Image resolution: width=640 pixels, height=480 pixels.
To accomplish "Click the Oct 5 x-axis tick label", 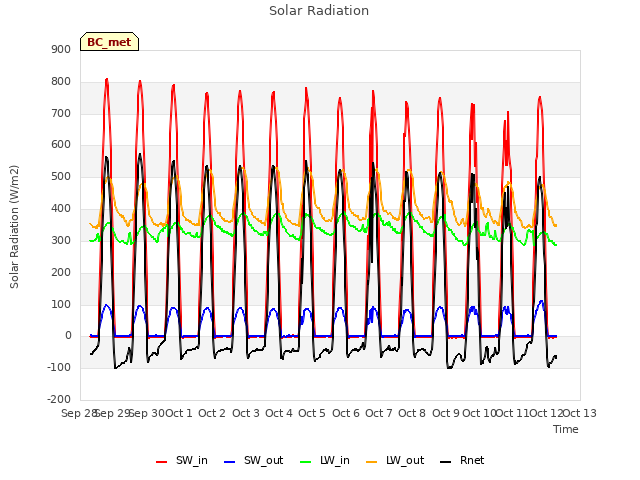I will pyautogui.click(x=312, y=413).
